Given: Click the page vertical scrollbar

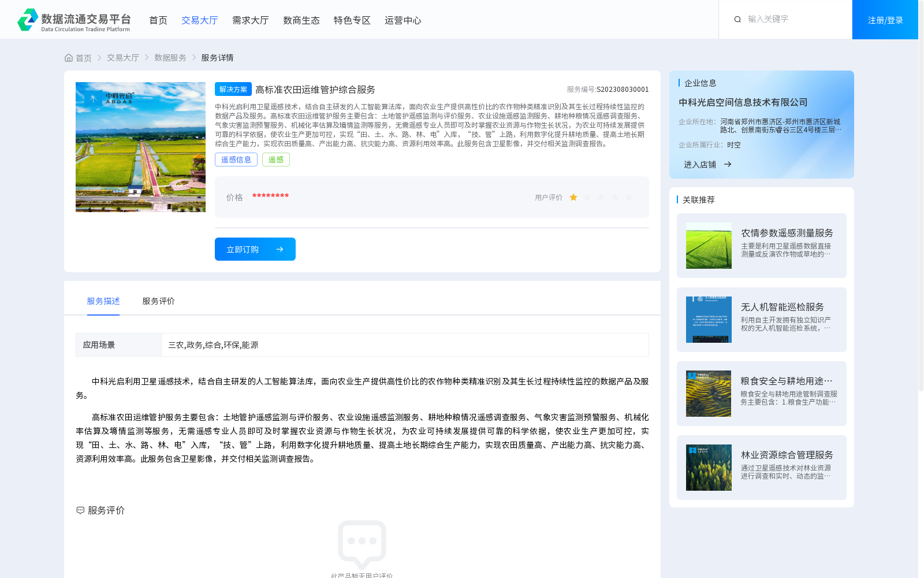Looking at the screenshot, I should (921, 197).
